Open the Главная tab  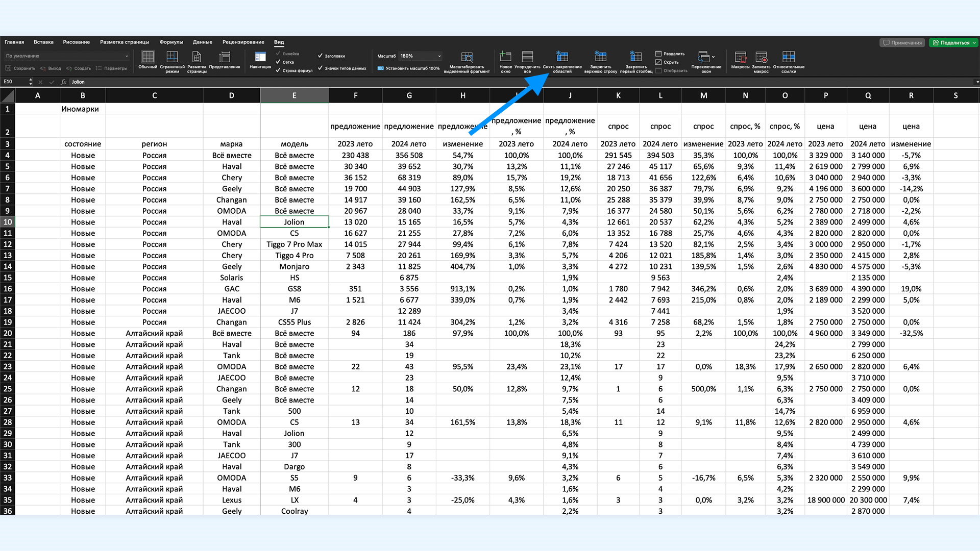[x=14, y=42]
